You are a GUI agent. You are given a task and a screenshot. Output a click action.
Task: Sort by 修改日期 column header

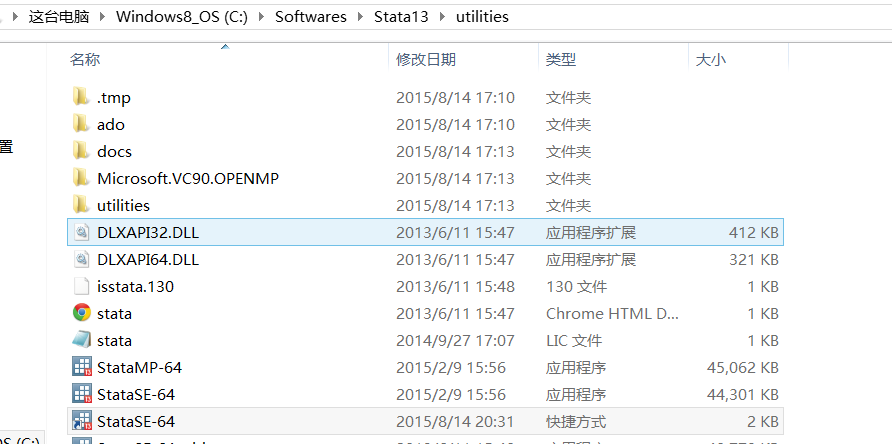(x=426, y=60)
